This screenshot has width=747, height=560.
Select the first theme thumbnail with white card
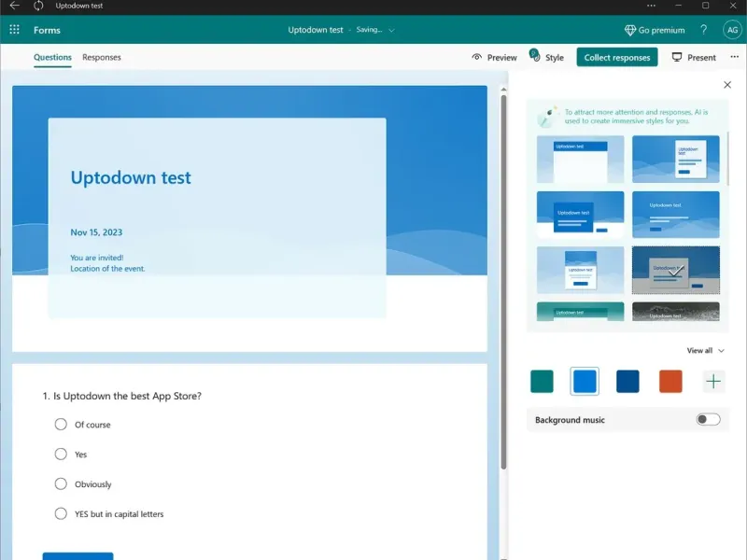click(580, 159)
